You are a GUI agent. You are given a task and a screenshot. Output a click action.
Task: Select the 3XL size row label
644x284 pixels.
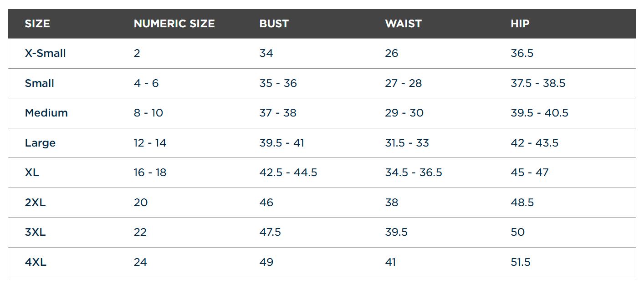click(35, 232)
